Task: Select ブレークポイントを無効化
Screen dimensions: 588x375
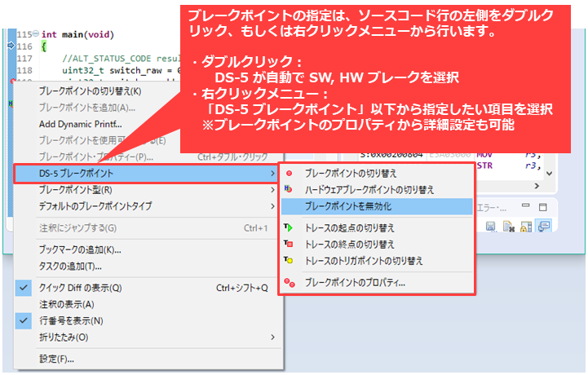Action: click(x=377, y=206)
